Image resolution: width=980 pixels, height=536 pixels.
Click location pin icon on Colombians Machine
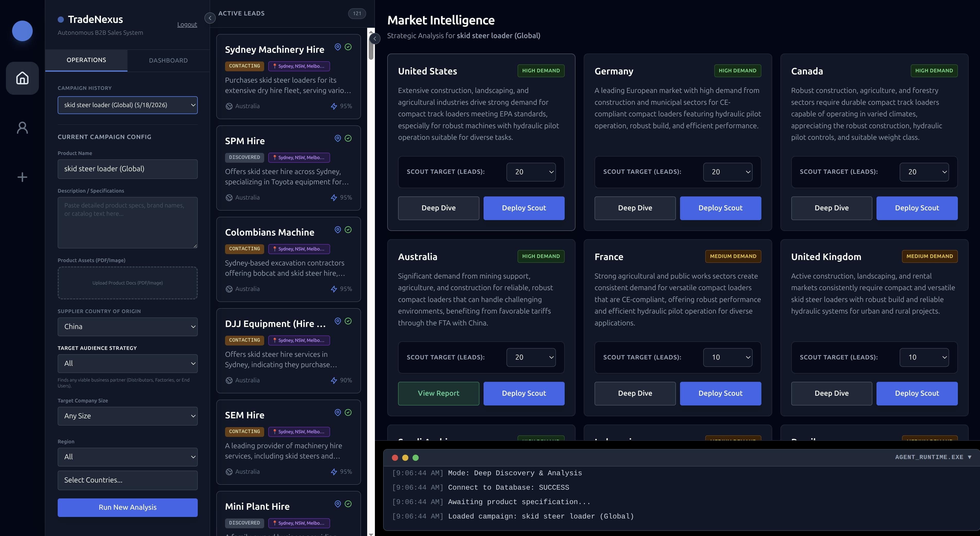click(x=338, y=229)
